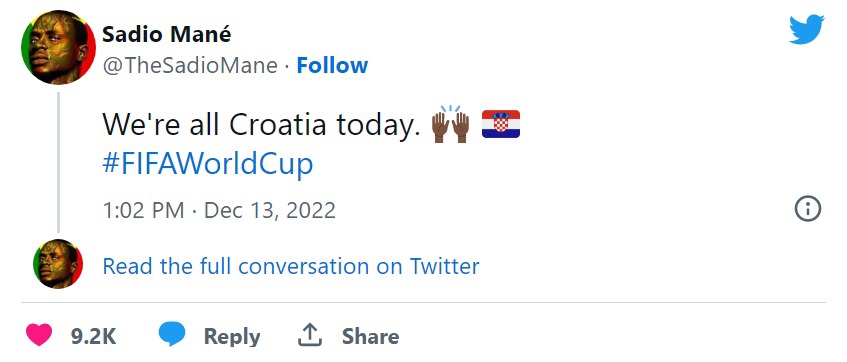Click the raised hands emoji
The image size is (847, 362).
(x=451, y=124)
